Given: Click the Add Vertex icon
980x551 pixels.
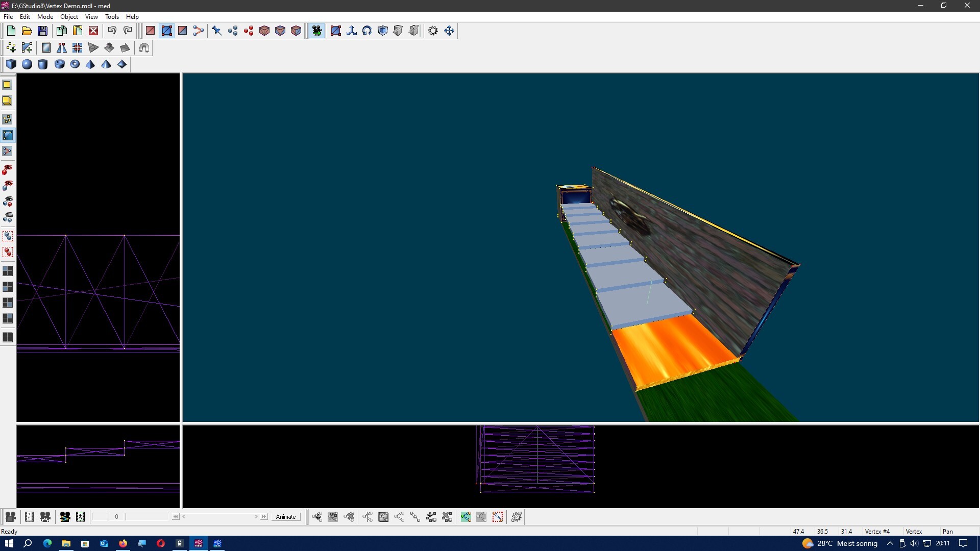Looking at the screenshot, I should 11,48.
